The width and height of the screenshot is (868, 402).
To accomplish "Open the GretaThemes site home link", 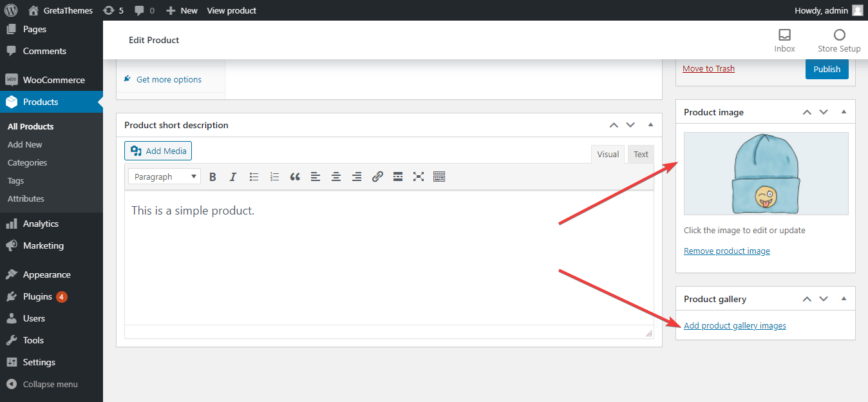I will (61, 10).
